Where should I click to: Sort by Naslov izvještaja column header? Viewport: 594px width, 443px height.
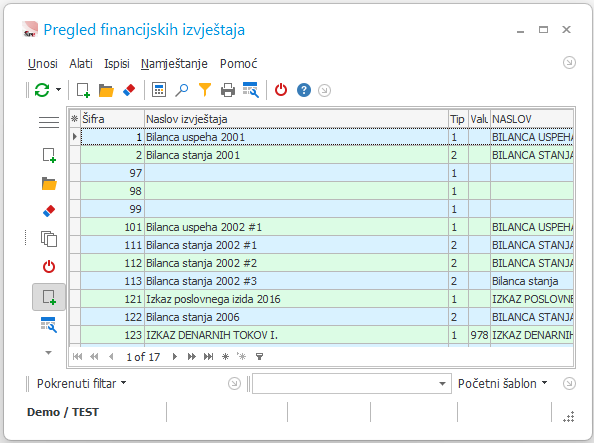pos(296,119)
